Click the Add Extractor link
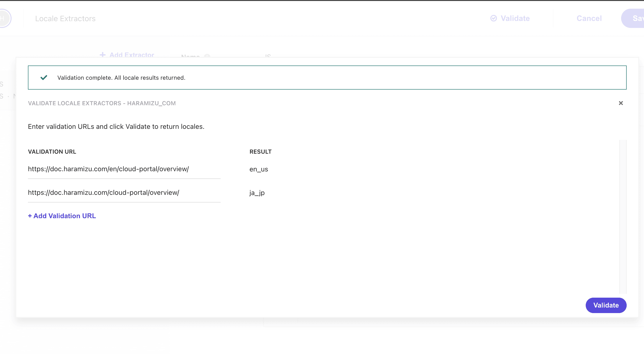Screen dimensions: 644x354 point(131,55)
